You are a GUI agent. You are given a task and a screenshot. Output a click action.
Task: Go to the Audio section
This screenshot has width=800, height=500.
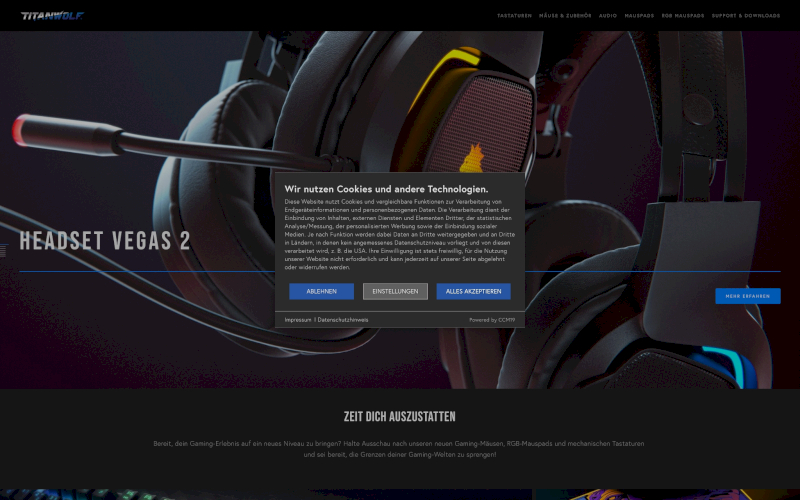608,16
